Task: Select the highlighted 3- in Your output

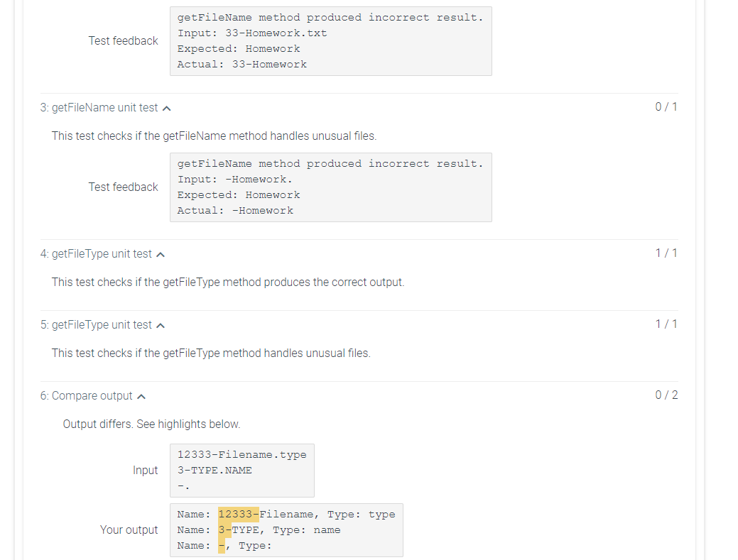Action: 224,529
